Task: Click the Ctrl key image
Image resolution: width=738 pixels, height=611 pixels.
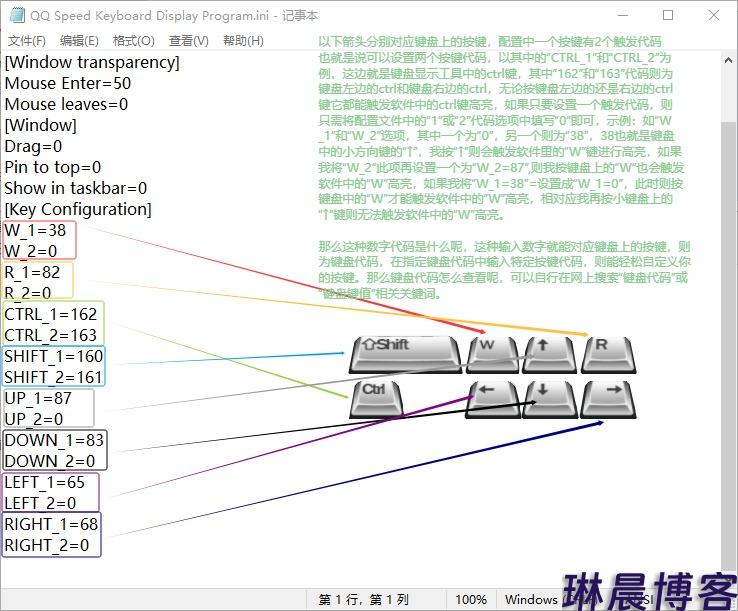Action: [376, 398]
